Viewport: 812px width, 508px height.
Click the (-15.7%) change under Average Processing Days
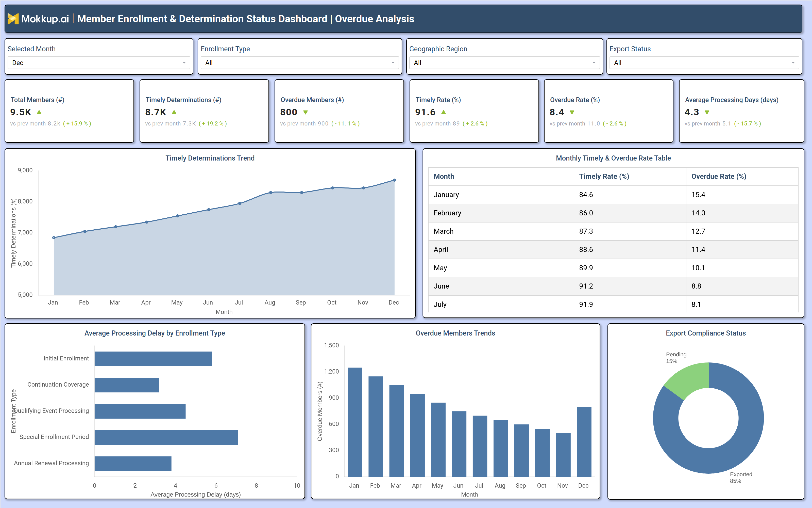click(747, 124)
